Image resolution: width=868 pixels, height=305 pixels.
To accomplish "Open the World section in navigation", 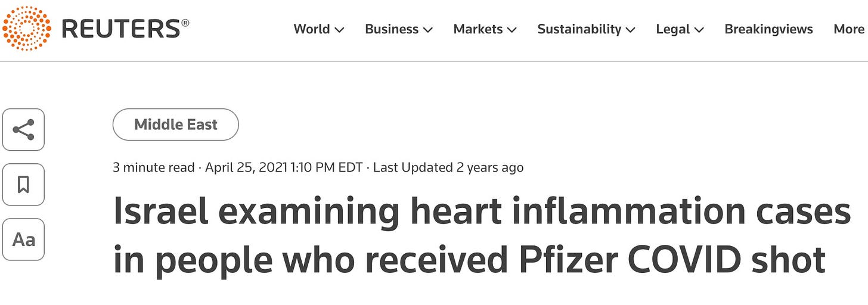I will coord(312,29).
